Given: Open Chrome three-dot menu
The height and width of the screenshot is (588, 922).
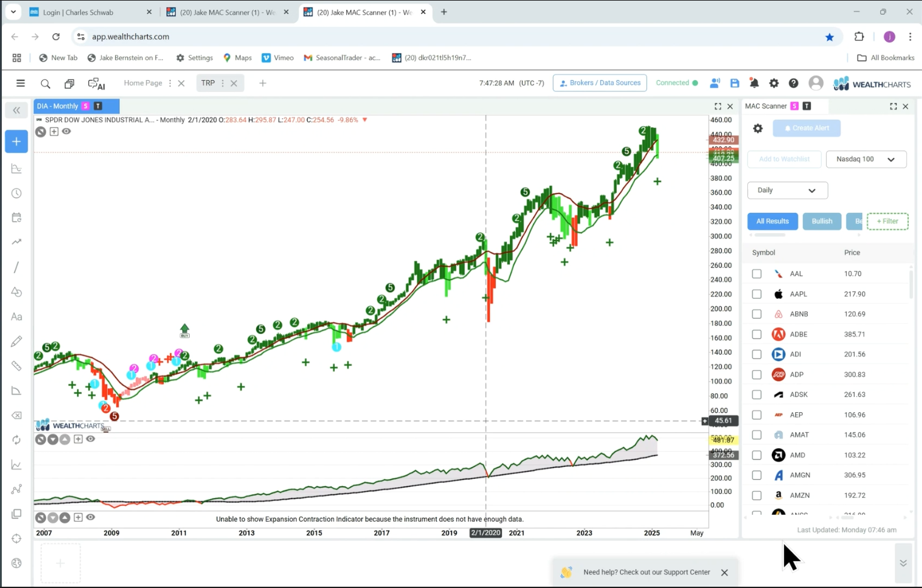Looking at the screenshot, I should coord(910,37).
